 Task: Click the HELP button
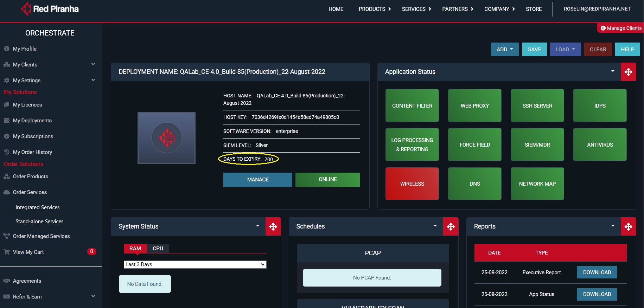(627, 50)
